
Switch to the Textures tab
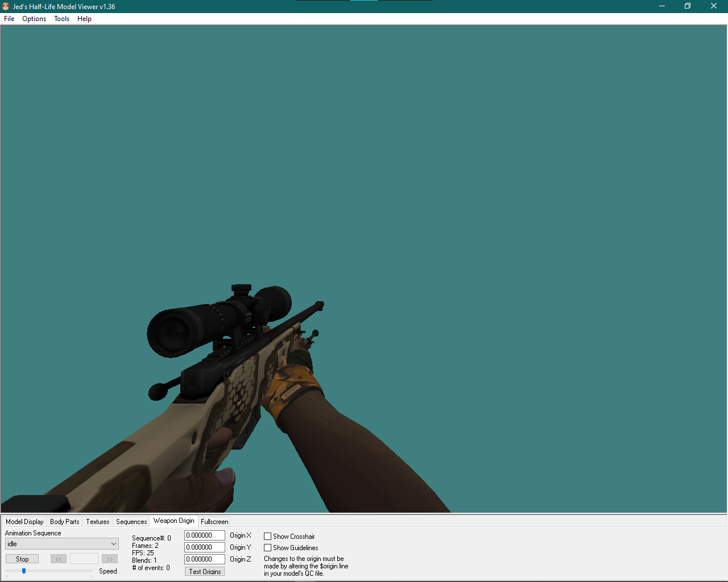(x=98, y=522)
